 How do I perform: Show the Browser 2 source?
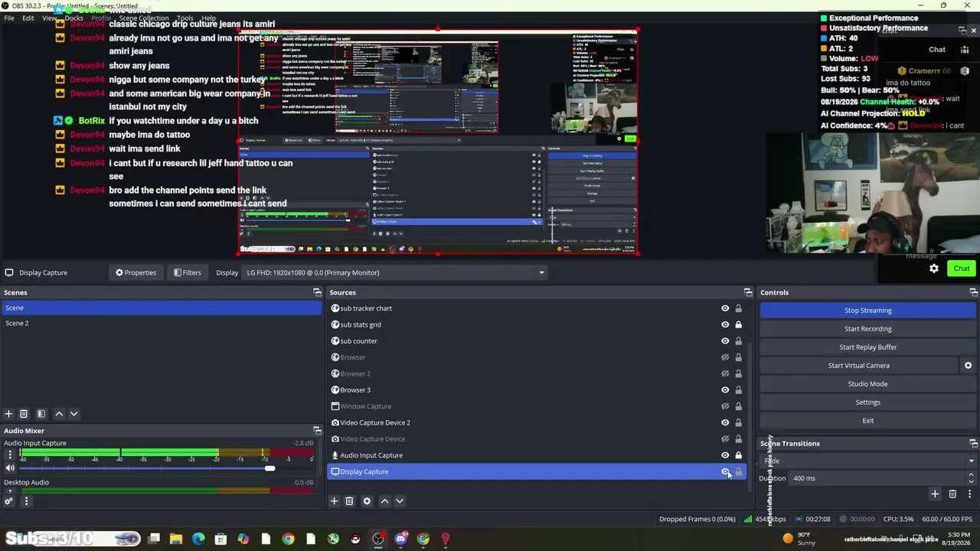[725, 373]
